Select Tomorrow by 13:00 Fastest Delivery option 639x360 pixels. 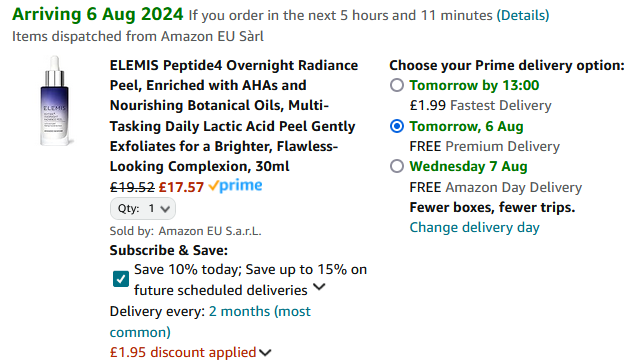coord(397,86)
